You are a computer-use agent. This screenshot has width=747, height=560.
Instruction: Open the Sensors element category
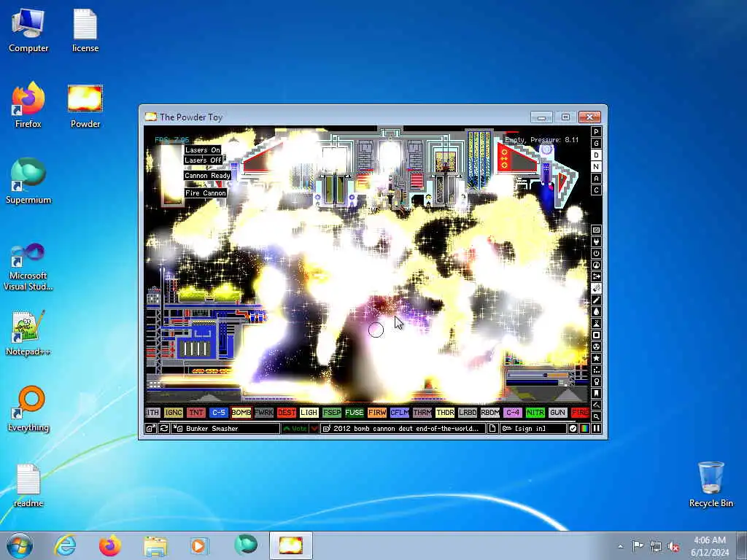pos(596,265)
